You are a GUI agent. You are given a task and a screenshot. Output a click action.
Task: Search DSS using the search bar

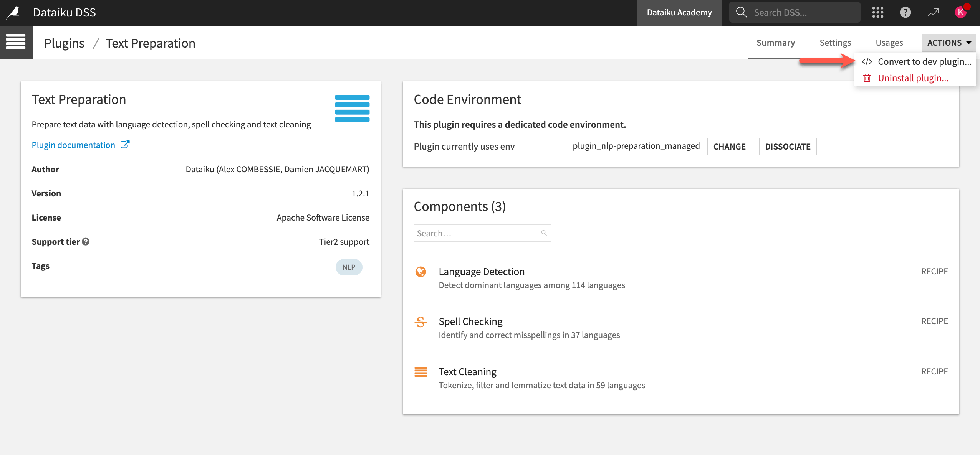[798, 12]
